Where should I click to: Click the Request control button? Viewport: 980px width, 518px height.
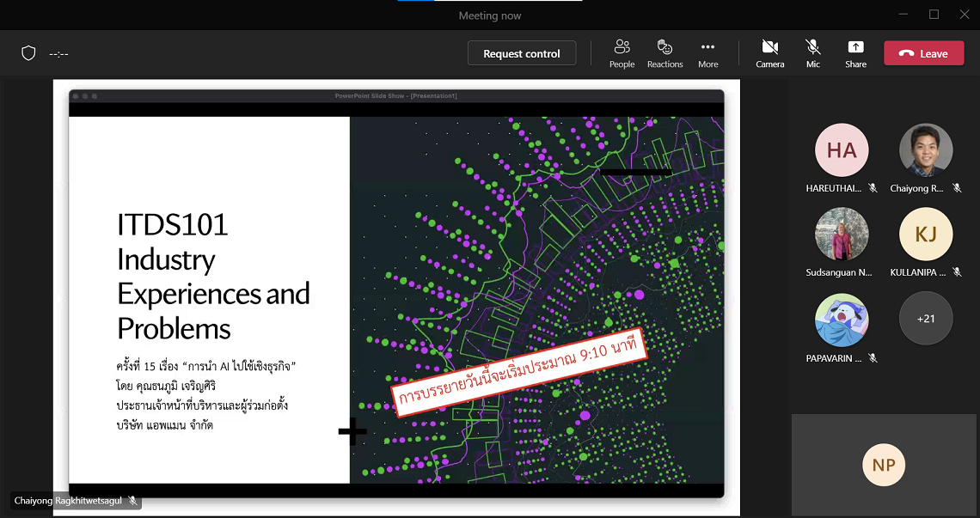click(521, 53)
